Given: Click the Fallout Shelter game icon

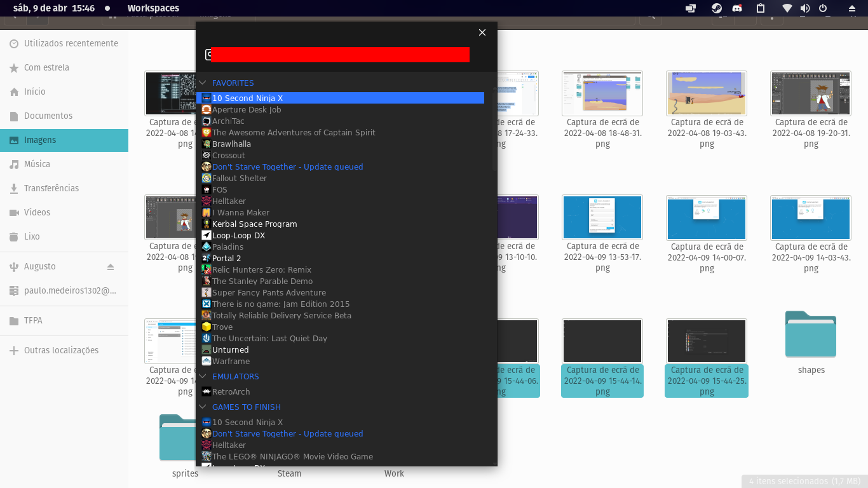Looking at the screenshot, I should (x=207, y=178).
